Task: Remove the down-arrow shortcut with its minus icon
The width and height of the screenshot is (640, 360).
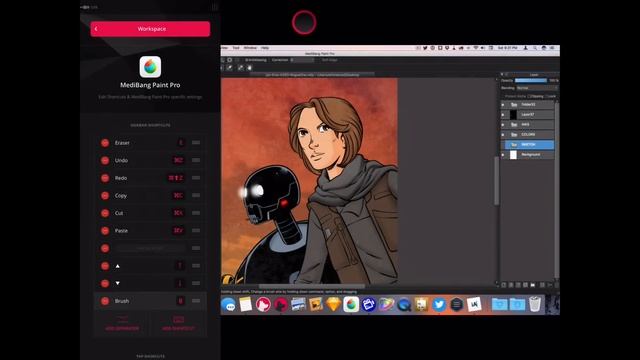Action: click(x=105, y=284)
